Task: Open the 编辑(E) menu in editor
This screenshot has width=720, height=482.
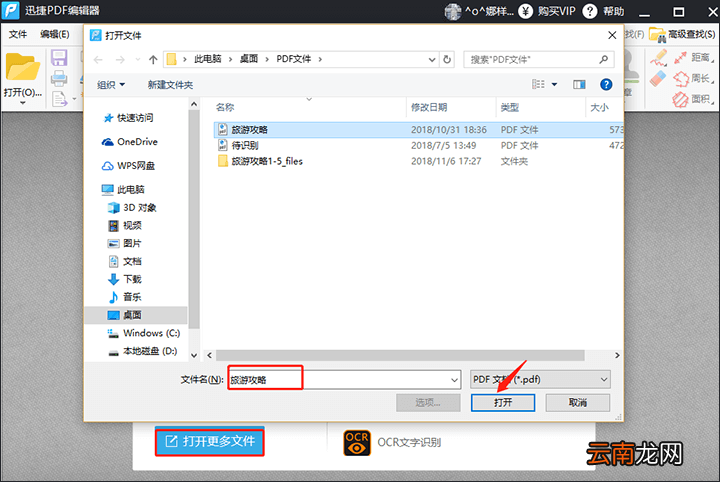Action: [55, 34]
